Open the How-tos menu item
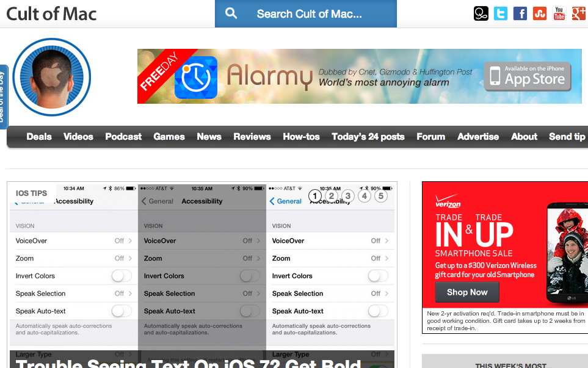This screenshot has width=588, height=368. [x=301, y=137]
